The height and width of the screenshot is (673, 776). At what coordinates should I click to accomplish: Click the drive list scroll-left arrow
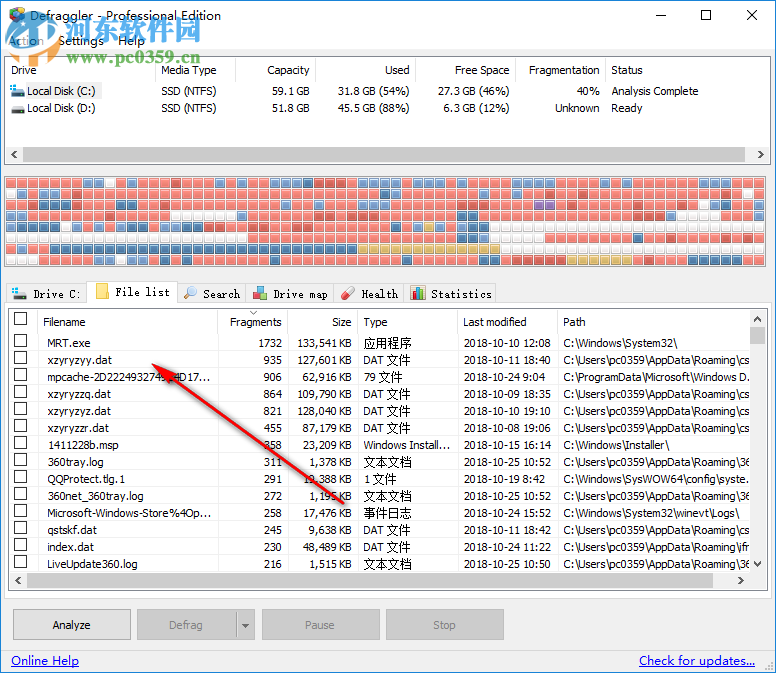[x=14, y=154]
